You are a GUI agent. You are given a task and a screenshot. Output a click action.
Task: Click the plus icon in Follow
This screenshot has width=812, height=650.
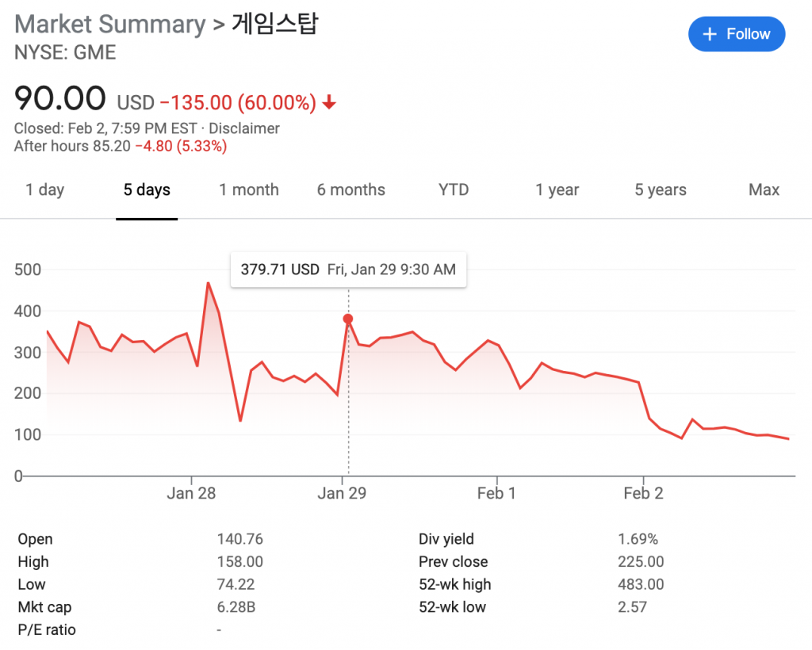pyautogui.click(x=710, y=34)
